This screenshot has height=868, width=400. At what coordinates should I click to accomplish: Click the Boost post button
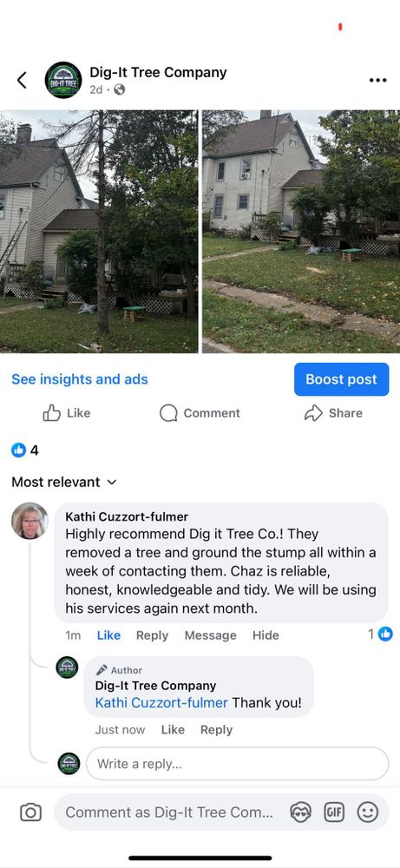click(341, 379)
